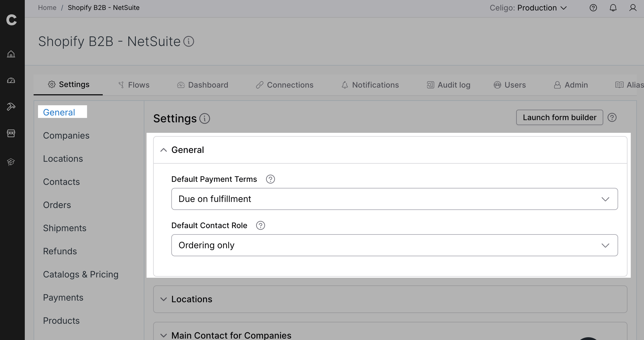Go to Home via breadcrumb link
Image resolution: width=644 pixels, height=340 pixels.
coord(47,8)
